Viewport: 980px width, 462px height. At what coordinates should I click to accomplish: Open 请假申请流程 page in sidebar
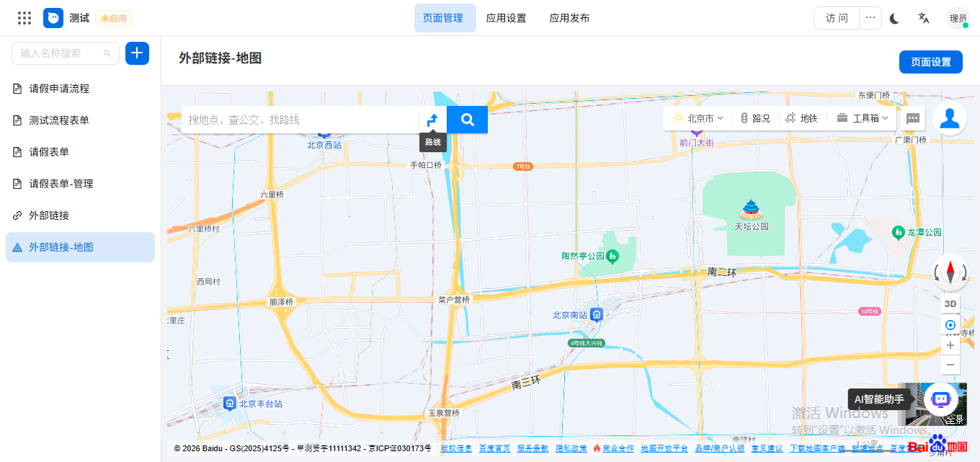pos(80,89)
